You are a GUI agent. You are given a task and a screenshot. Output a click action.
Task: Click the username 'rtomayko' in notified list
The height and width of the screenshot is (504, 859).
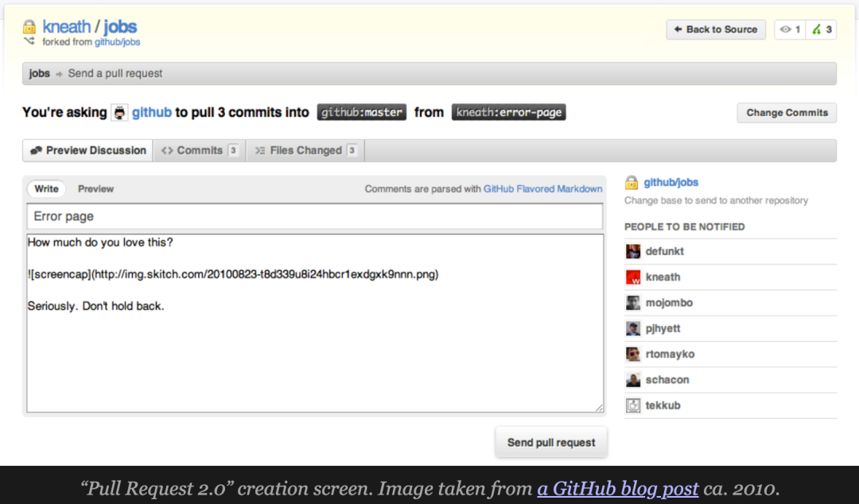pos(670,355)
